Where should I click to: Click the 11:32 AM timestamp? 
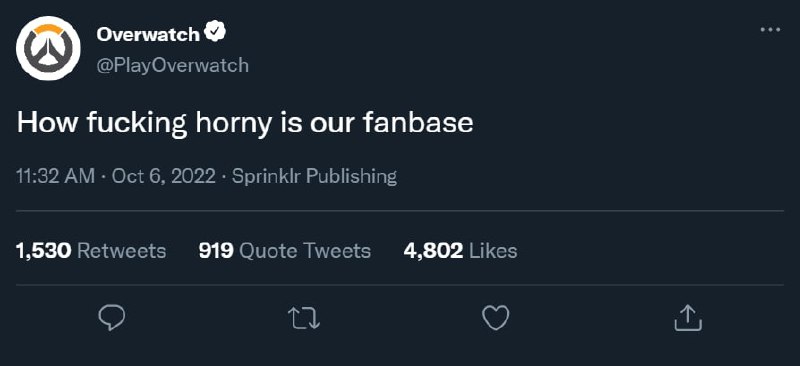[56, 177]
